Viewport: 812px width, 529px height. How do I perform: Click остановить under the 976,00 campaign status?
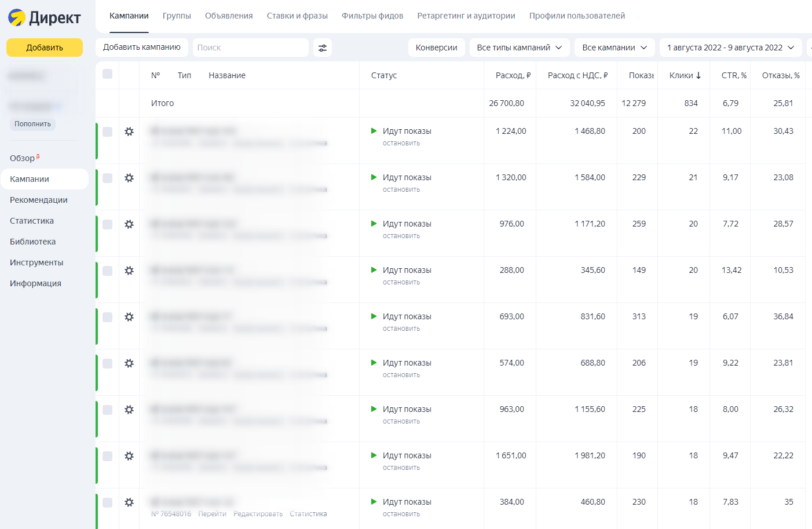point(401,236)
